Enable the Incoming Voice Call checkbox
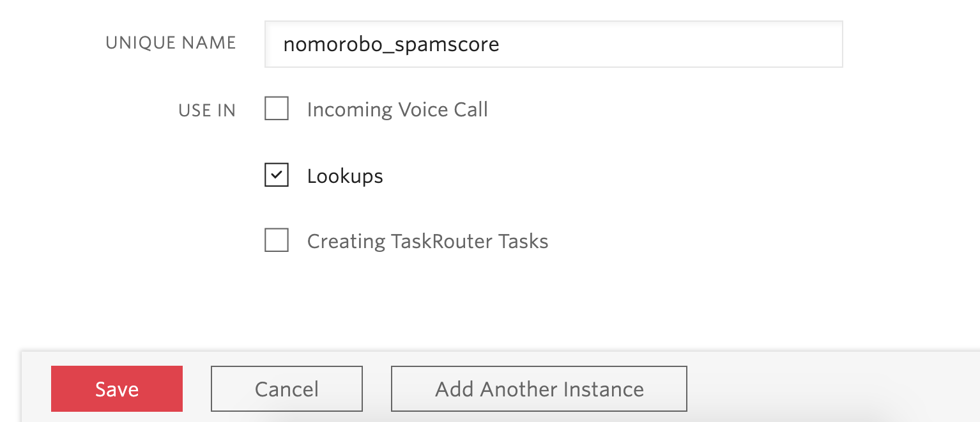Image resolution: width=980 pixels, height=422 pixels. 277,109
